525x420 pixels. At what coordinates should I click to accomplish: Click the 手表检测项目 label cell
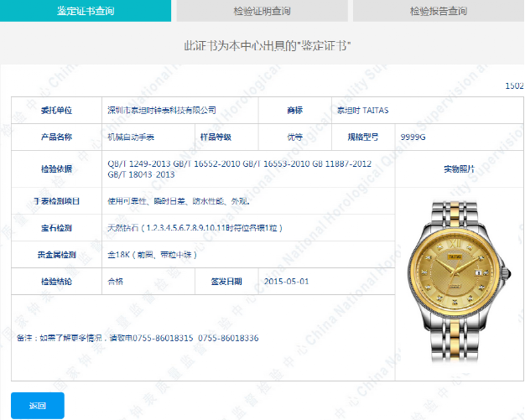[x=56, y=201]
